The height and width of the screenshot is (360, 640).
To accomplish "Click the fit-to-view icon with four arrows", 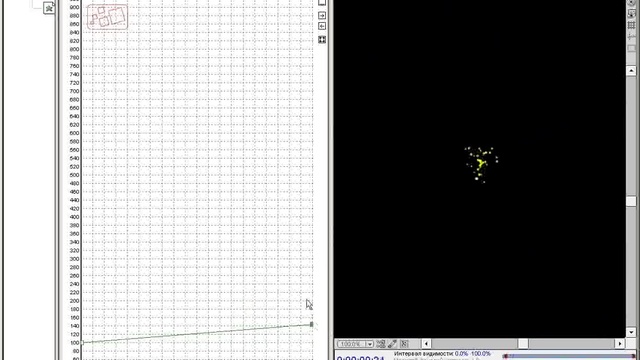I will [x=322, y=40].
